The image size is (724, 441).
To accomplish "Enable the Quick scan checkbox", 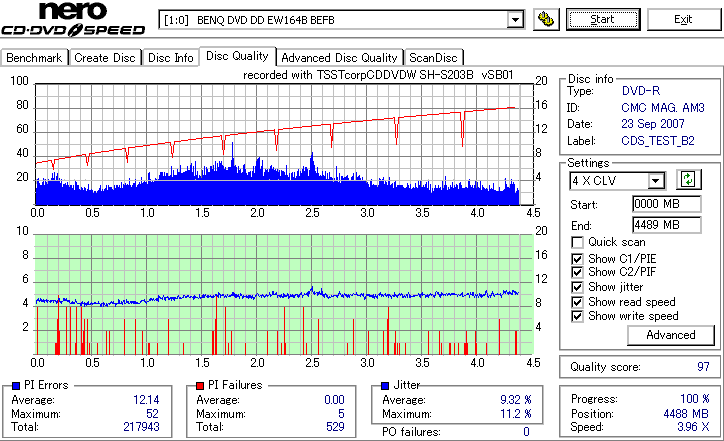I will pyautogui.click(x=577, y=242).
